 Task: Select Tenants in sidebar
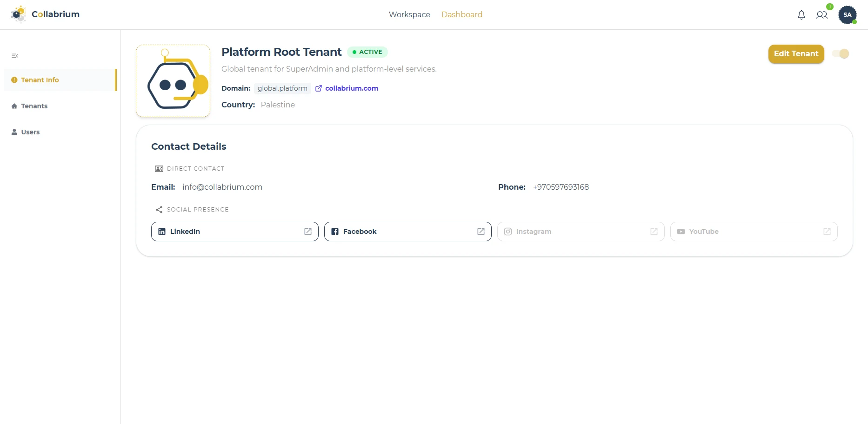[60, 106]
